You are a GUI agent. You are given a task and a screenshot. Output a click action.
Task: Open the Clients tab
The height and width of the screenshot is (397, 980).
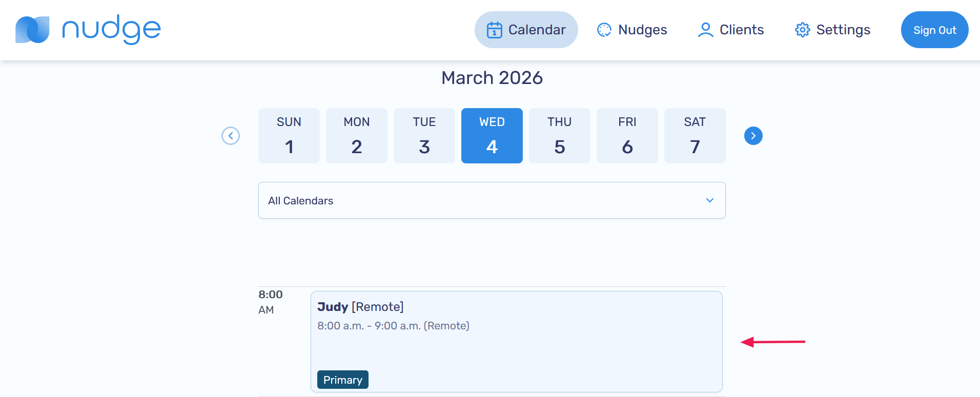[731, 30]
